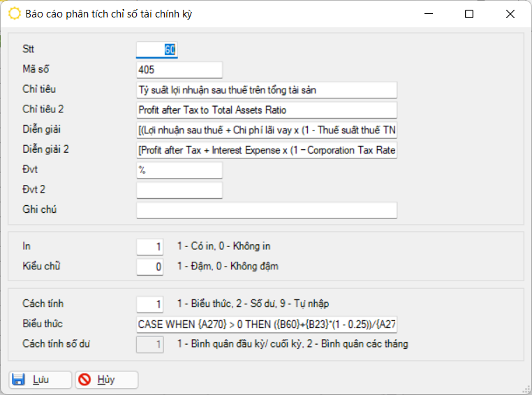Click the yellow app icon in title bar
532x395 pixels.
14,14
